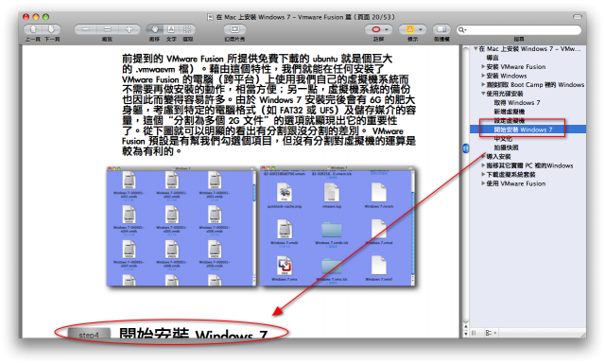This screenshot has width=605, height=364.
Task: Click the blue vertical scrollbar thumb
Action: [x=466, y=147]
